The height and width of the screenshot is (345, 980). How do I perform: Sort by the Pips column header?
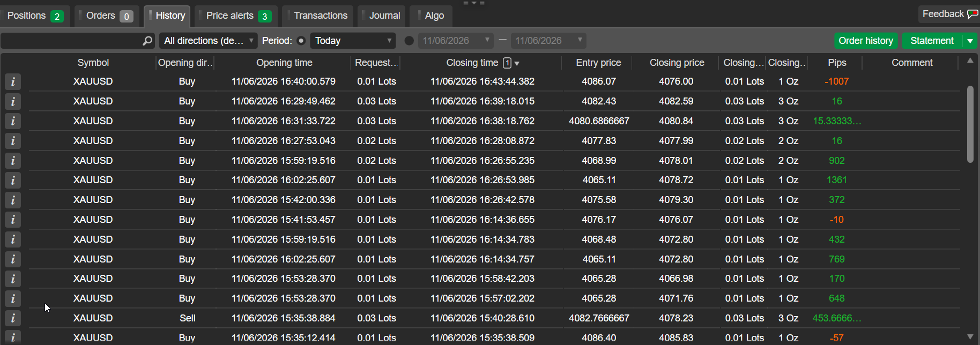pos(837,63)
